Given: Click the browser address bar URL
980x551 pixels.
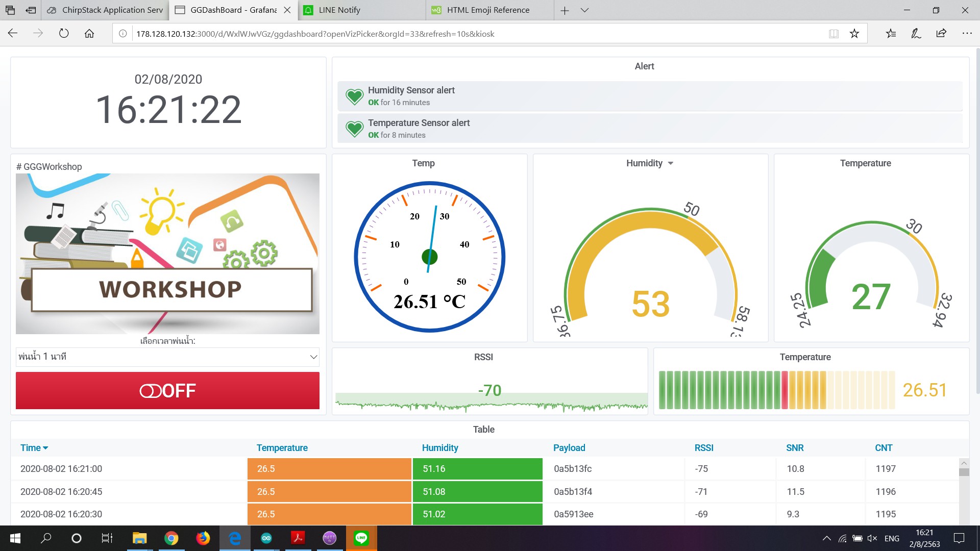Looking at the screenshot, I should click(315, 34).
